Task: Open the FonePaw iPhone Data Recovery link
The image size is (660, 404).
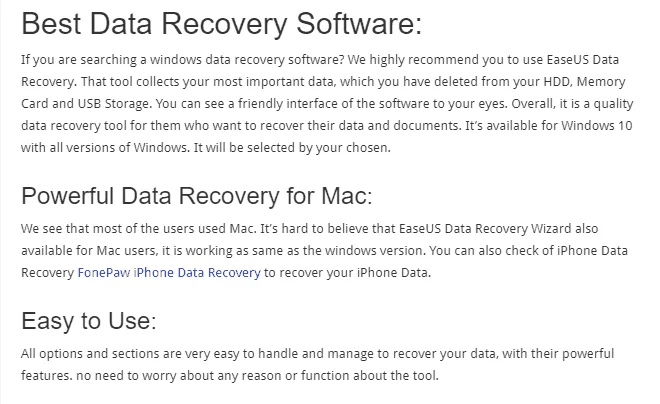Action: click(x=169, y=273)
